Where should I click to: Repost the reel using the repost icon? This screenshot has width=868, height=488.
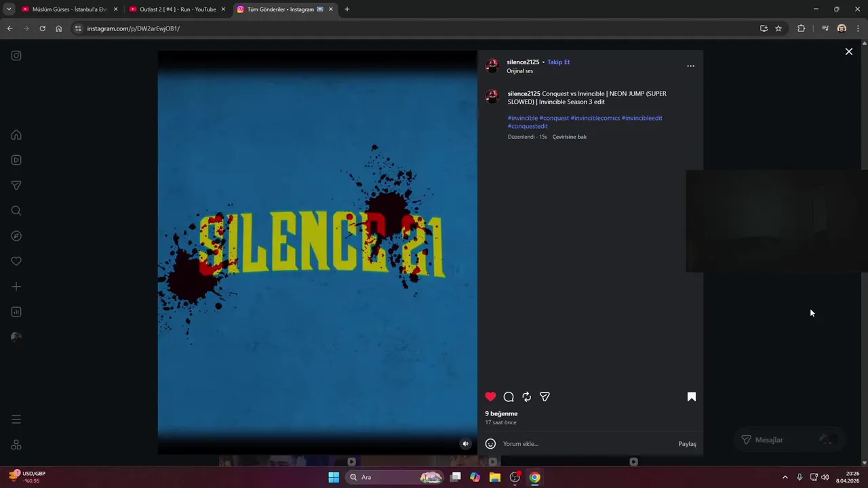click(x=526, y=396)
